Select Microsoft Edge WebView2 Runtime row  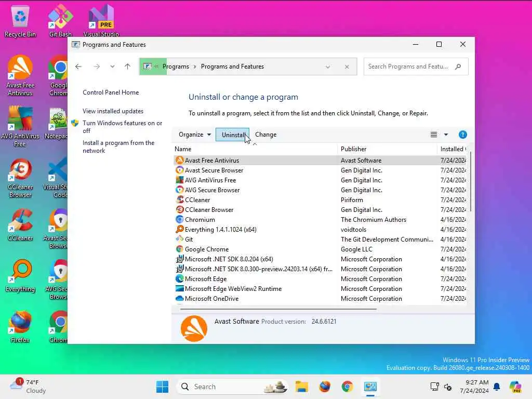click(x=320, y=288)
